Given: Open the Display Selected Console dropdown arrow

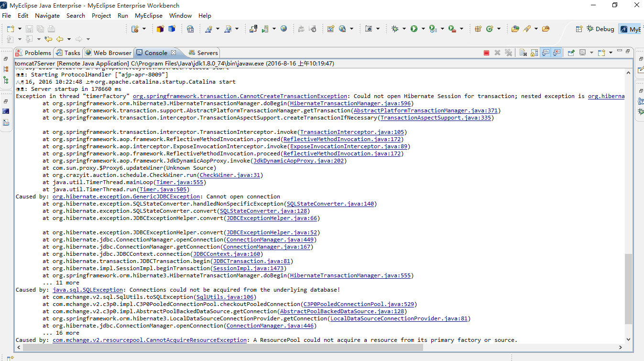Looking at the screenshot, I should [591, 53].
